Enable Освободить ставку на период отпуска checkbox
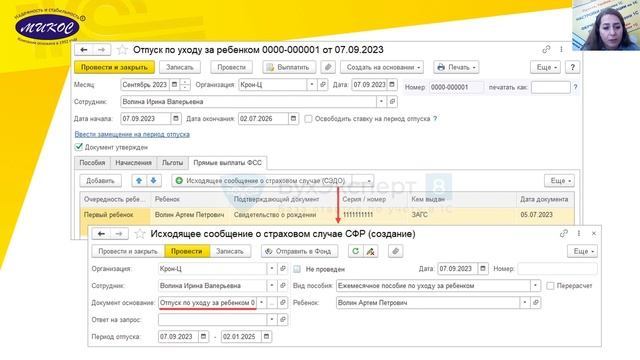Viewport: 640px width, 360px height. point(308,119)
